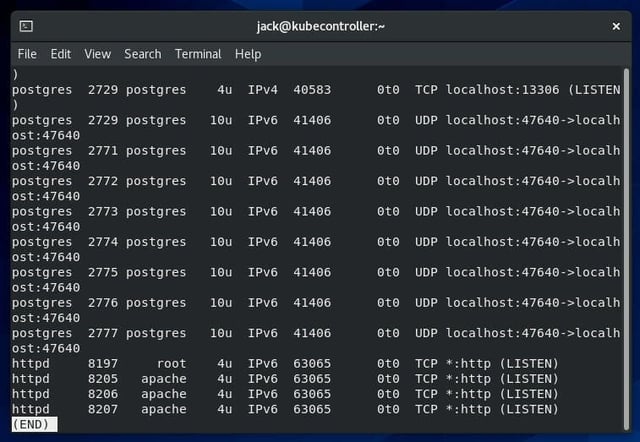
Task: Open the File menu
Action: point(27,54)
